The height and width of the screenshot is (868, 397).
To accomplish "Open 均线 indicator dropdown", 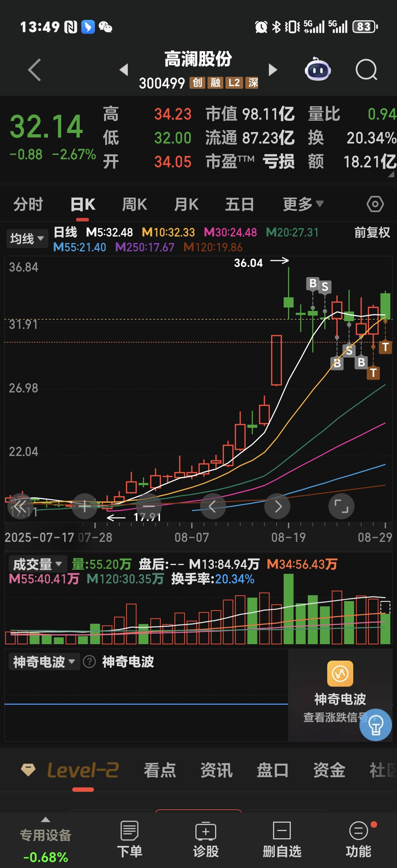I will point(27,239).
